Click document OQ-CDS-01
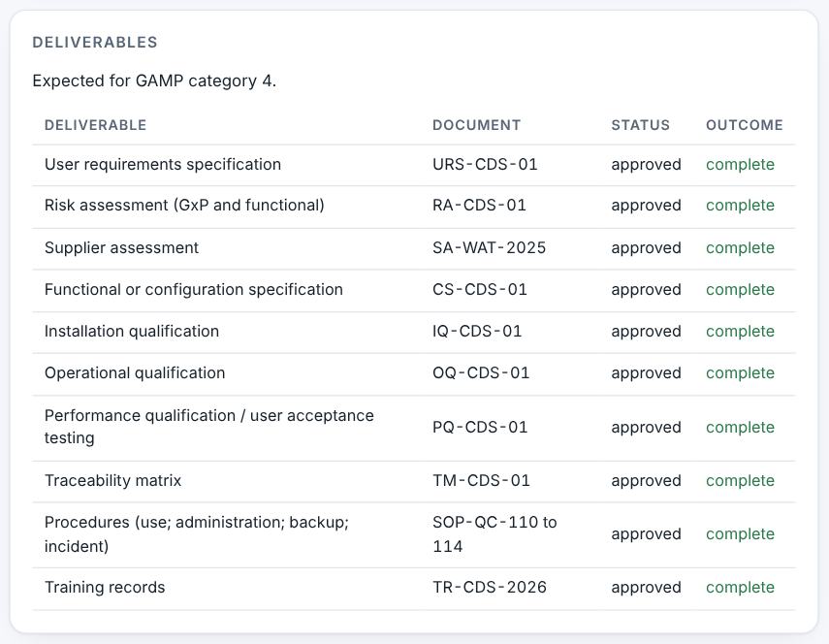Image resolution: width=829 pixels, height=644 pixels. (x=481, y=373)
